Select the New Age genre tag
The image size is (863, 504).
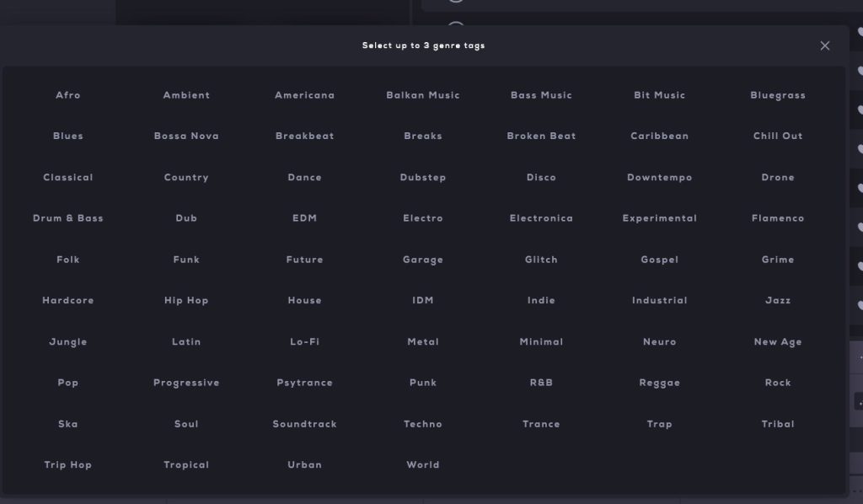777,342
